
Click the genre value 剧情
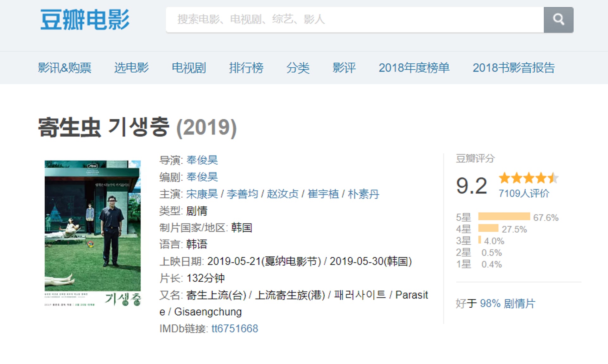click(x=197, y=211)
